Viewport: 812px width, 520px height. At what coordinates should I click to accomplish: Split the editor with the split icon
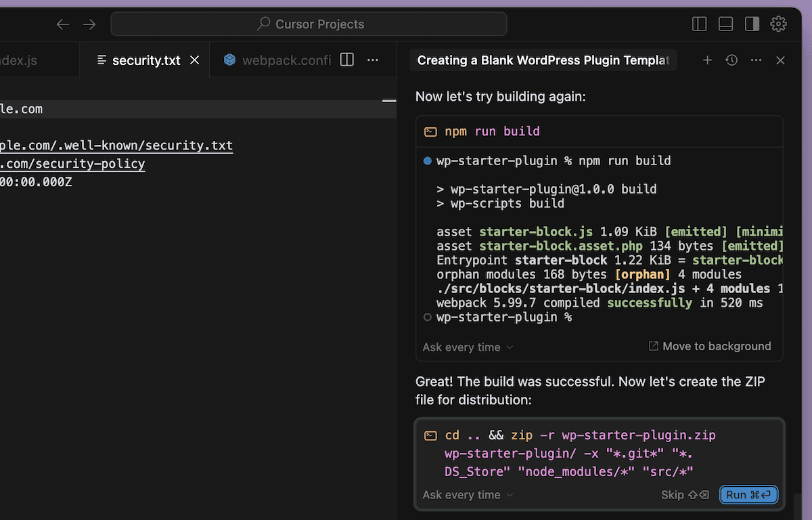point(347,60)
